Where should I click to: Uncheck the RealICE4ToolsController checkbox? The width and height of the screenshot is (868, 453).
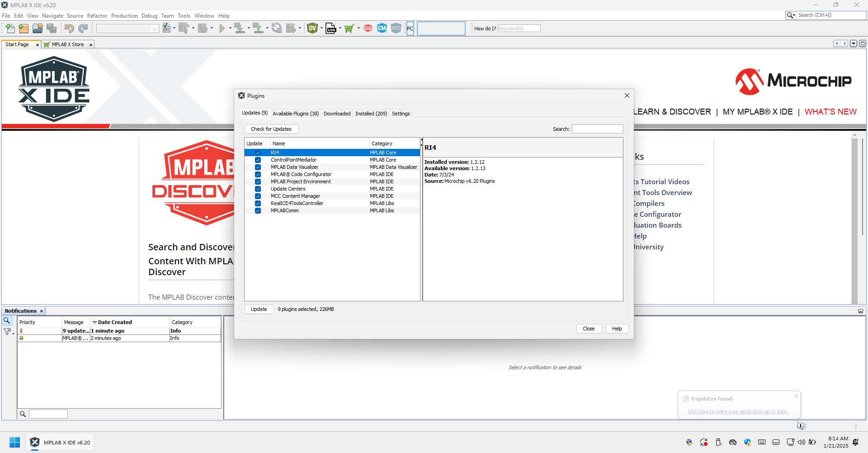tap(258, 203)
